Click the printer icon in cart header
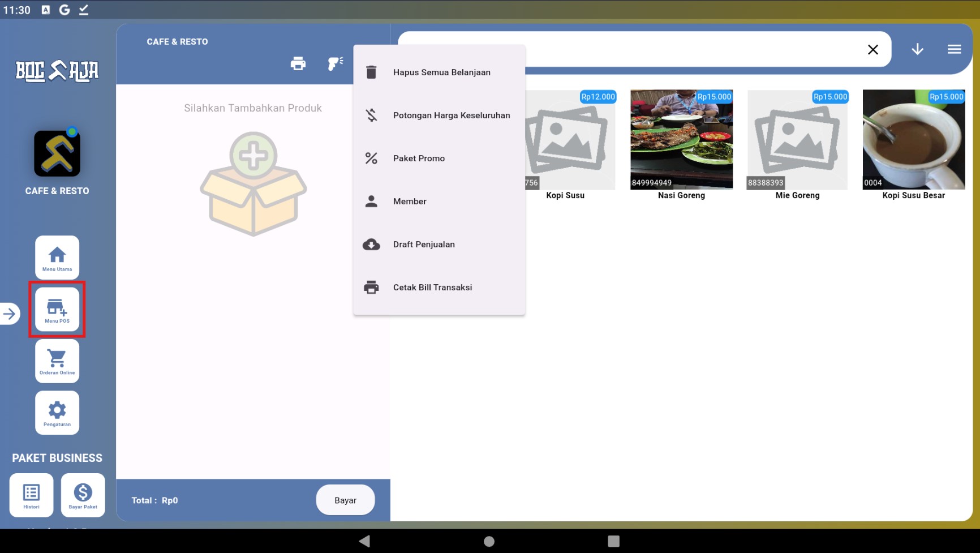The image size is (980, 553). point(298,63)
